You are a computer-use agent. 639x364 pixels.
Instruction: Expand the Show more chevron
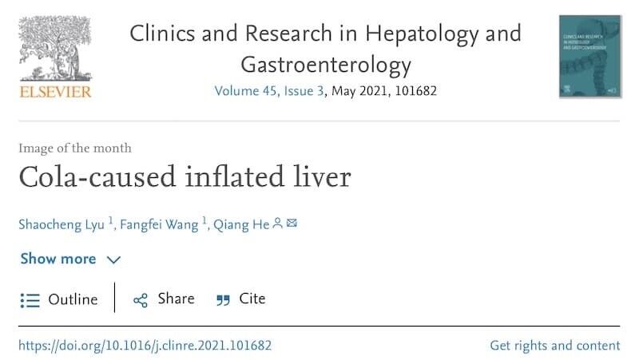(113, 259)
